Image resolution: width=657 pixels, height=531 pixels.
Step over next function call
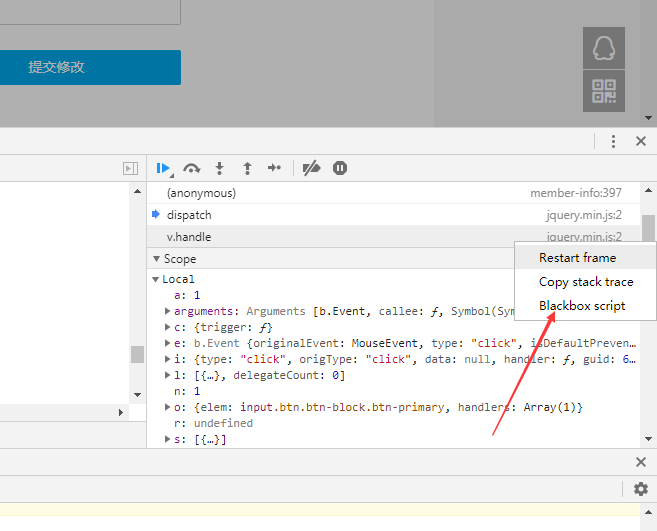191,168
